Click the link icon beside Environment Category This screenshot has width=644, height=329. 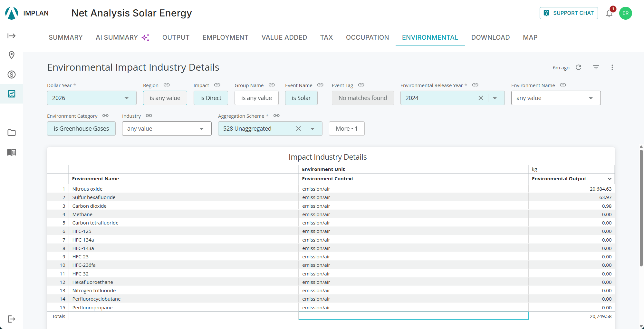click(105, 116)
